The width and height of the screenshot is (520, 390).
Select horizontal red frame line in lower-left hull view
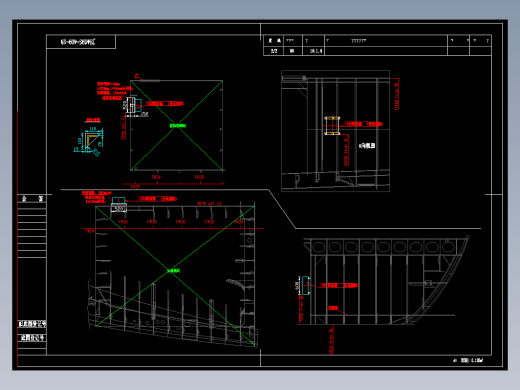click(173, 228)
